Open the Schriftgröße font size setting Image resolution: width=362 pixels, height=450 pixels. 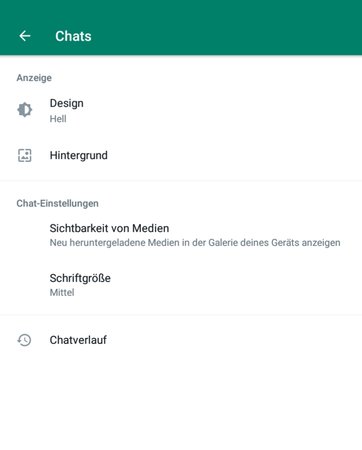(x=181, y=285)
